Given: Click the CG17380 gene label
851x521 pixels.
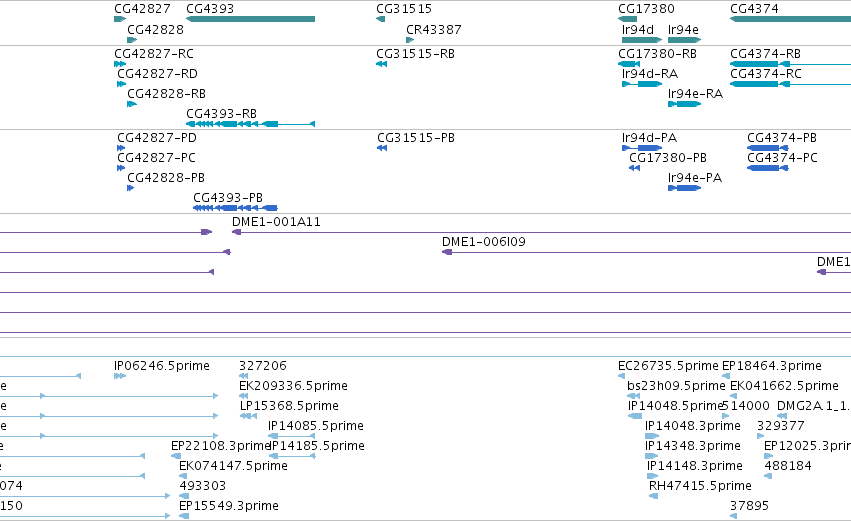Looking at the screenshot, I should tap(646, 9).
